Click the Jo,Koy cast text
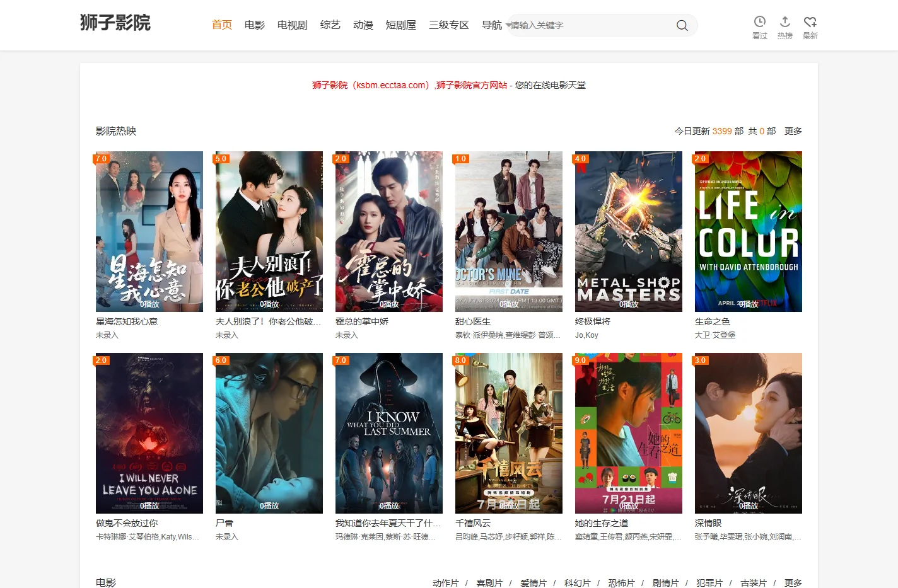This screenshot has width=898, height=588. click(586, 335)
